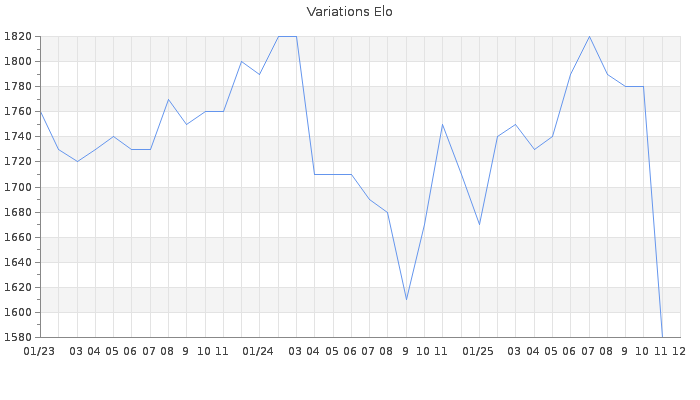Viewport: 700px width, 400px height.
Task: Click the 1820 label on the y-axis
Action: (19, 37)
